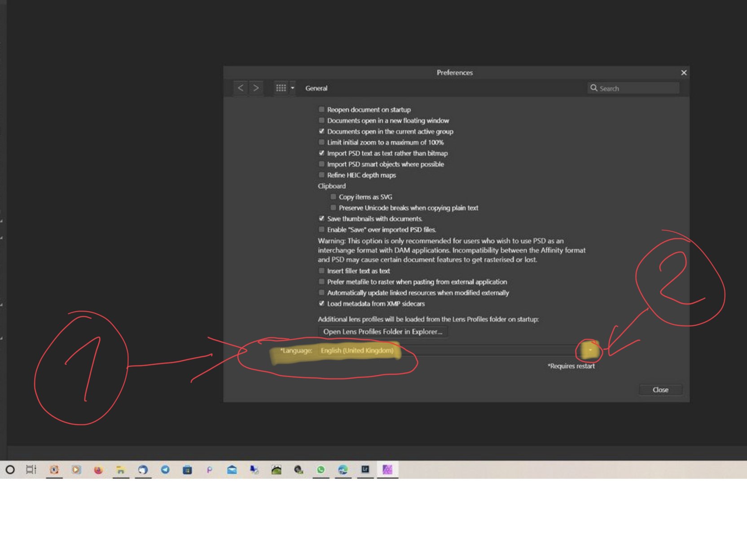Uncheck Save thumbnails with documents
This screenshot has height=560, width=747.
pos(321,219)
